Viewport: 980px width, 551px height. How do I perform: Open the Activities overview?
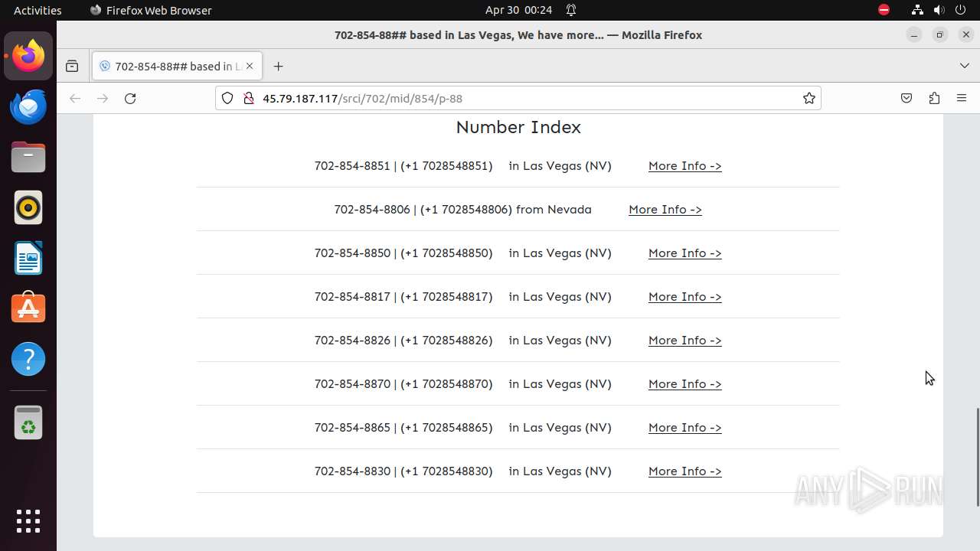tap(38, 10)
